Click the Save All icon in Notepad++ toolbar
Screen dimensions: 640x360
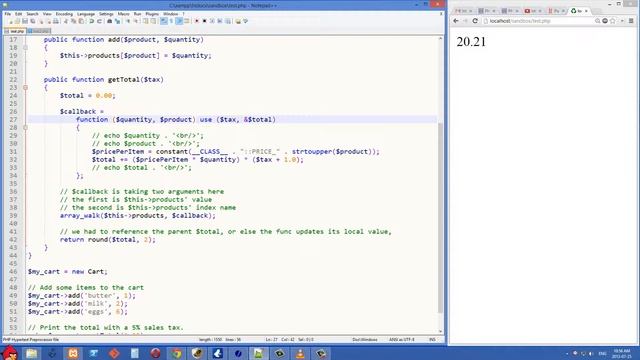click(33, 21)
